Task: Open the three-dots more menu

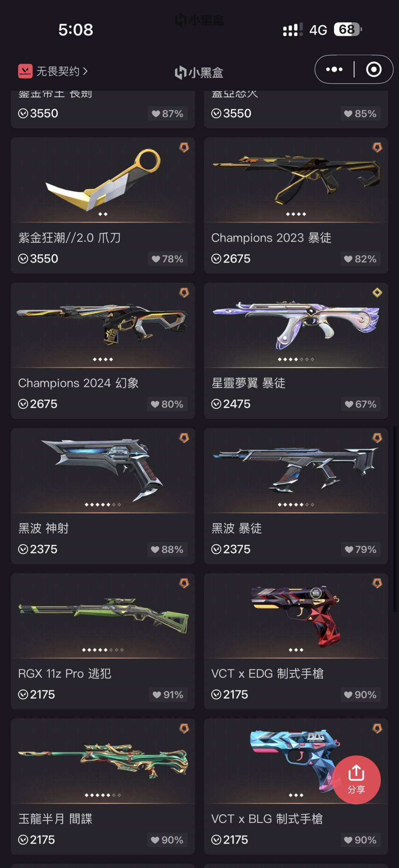Action: coord(334,69)
